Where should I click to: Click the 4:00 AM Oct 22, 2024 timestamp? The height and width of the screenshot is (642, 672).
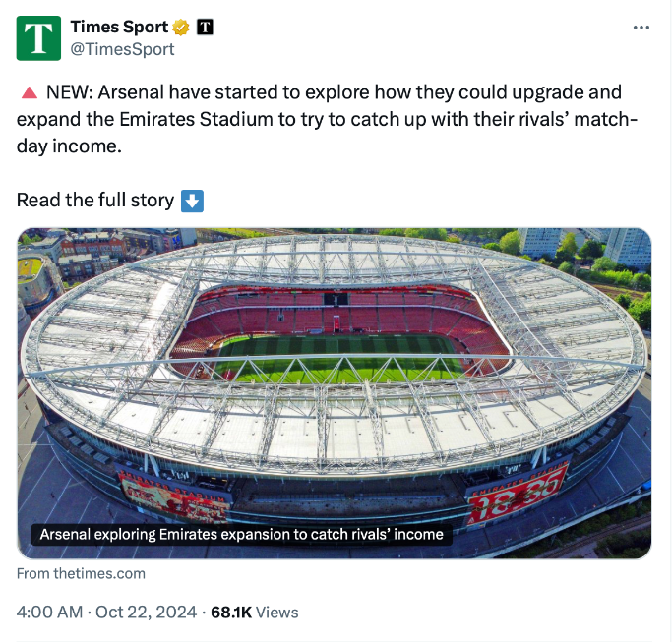click(x=105, y=612)
